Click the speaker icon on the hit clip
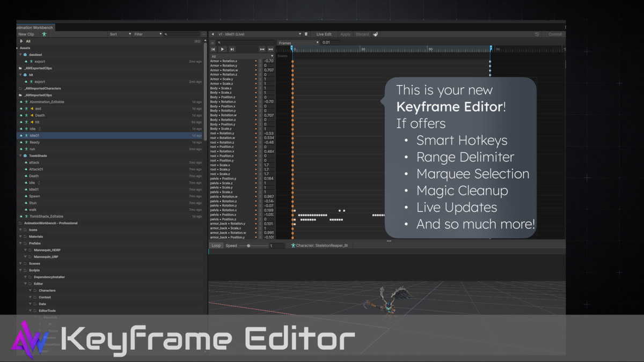644x362 pixels. [x=31, y=122]
